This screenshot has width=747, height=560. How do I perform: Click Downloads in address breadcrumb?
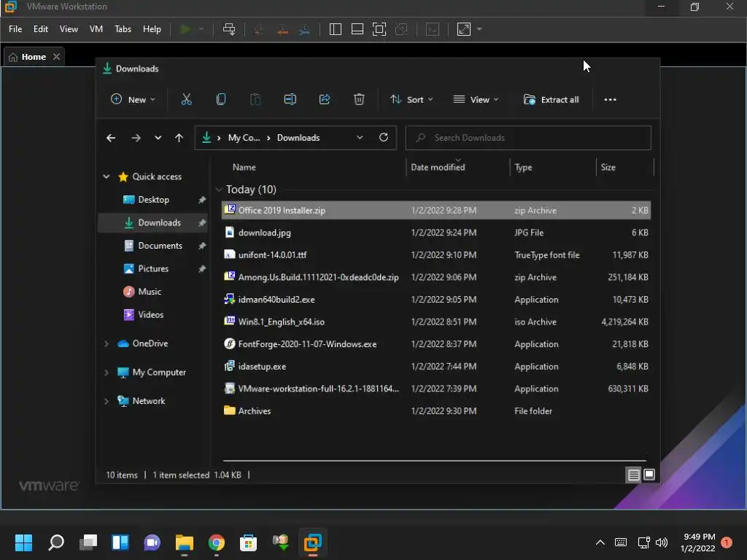(298, 138)
